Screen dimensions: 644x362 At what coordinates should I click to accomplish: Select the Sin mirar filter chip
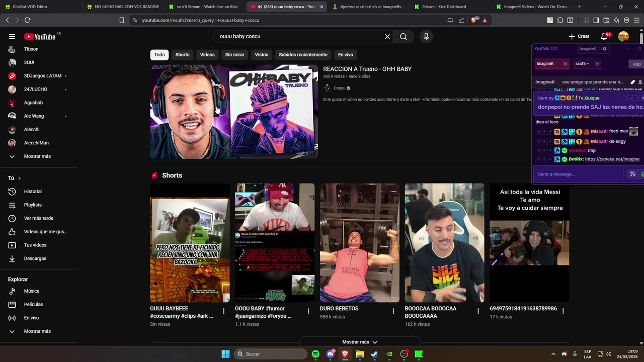(234, 55)
